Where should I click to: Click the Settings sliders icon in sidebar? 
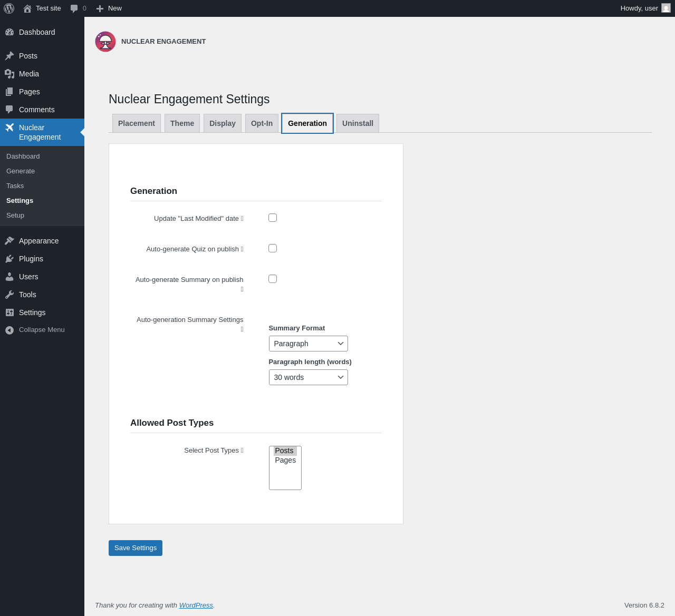[x=9, y=312]
